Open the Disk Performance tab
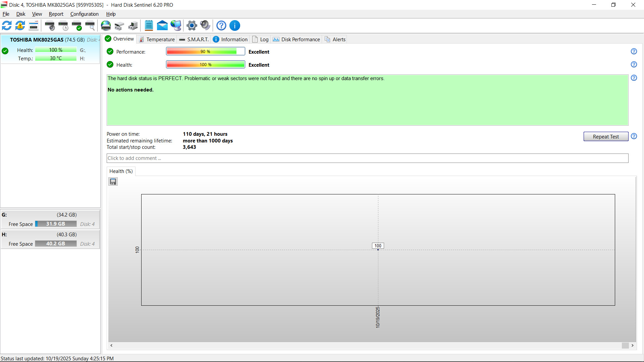 [297, 39]
